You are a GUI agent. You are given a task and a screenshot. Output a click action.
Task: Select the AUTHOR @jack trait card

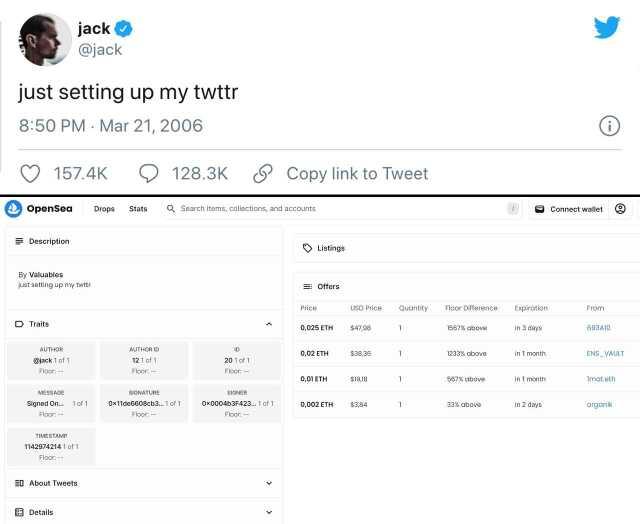(51, 360)
